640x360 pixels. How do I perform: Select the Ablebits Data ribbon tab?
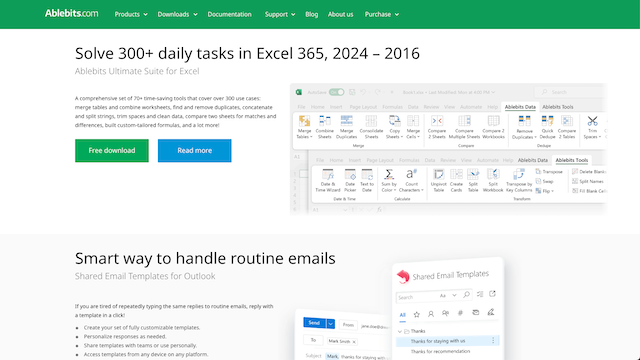[520, 107]
